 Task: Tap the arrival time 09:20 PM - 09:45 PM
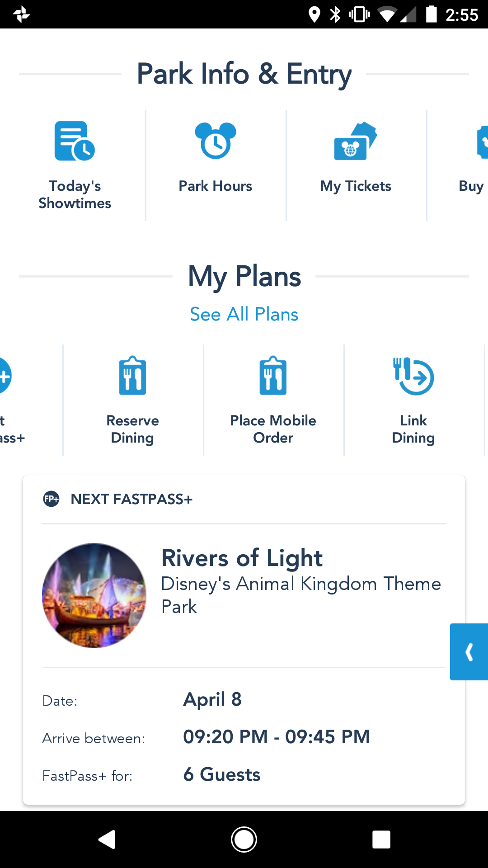point(276,737)
